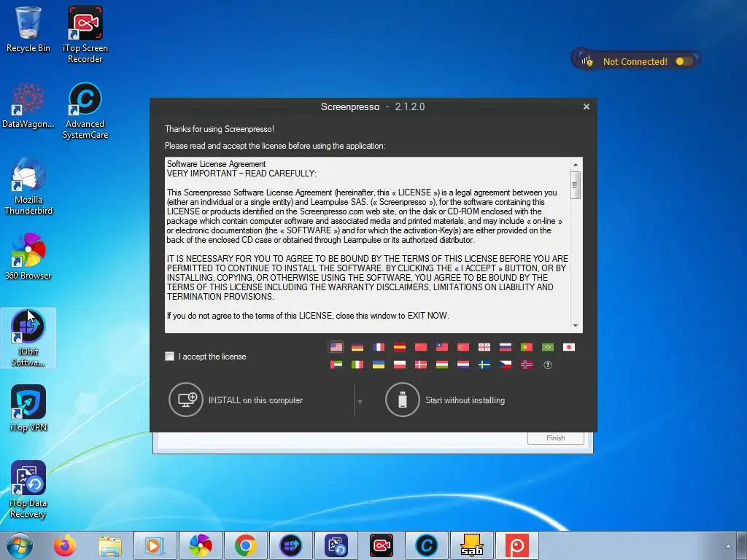Click Finish in the background installer window
The width and height of the screenshot is (747, 560).
(555, 438)
